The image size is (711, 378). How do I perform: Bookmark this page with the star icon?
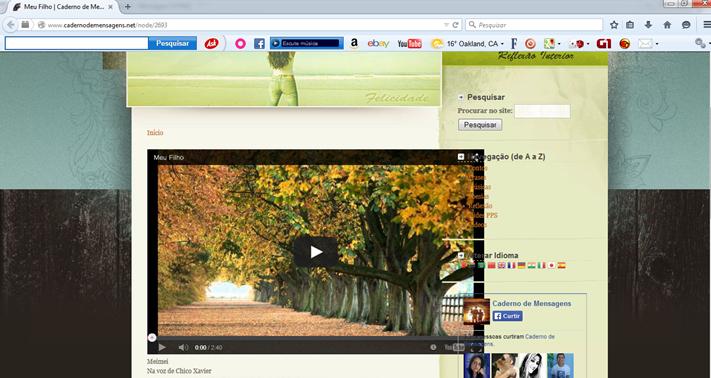[x=614, y=25]
